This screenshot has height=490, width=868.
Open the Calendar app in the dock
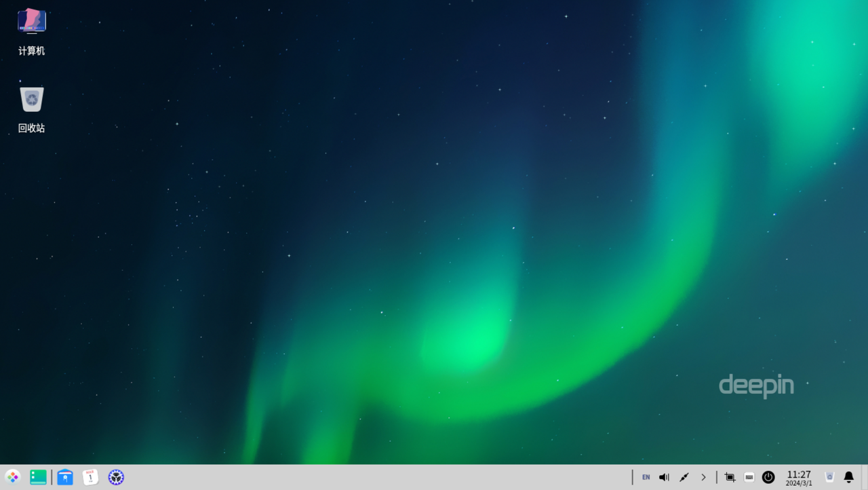tap(90, 477)
